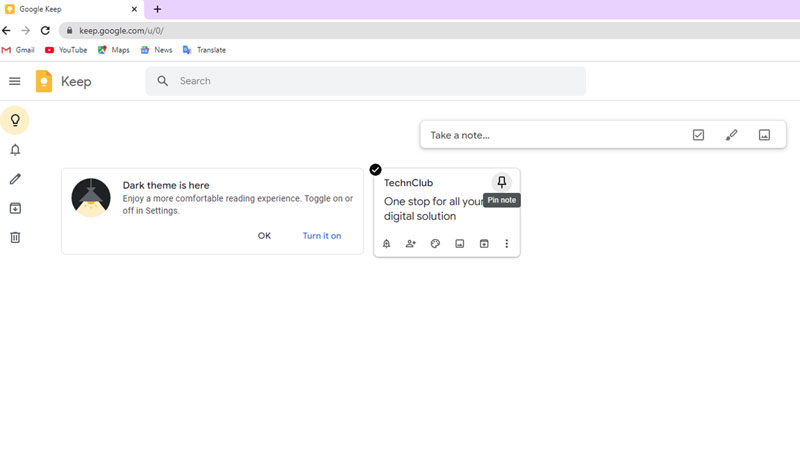The width and height of the screenshot is (800, 450).
Task: Create a new note with drawing
Action: tap(731, 135)
